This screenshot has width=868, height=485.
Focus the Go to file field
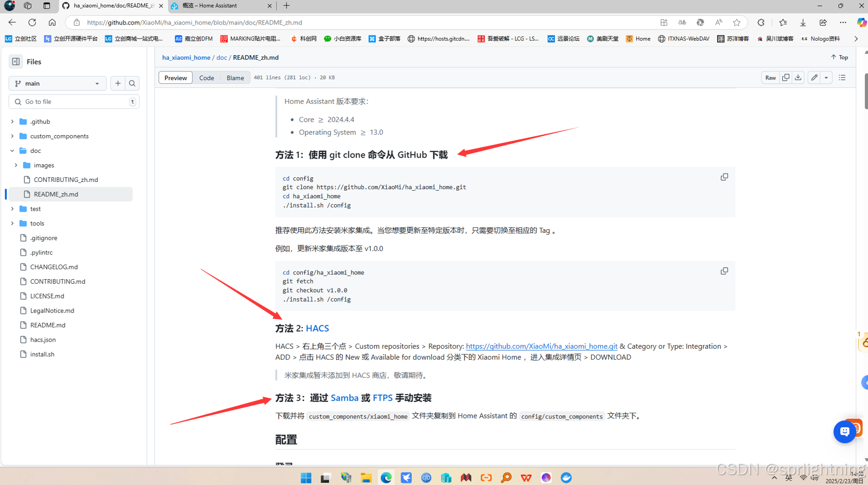(x=74, y=102)
